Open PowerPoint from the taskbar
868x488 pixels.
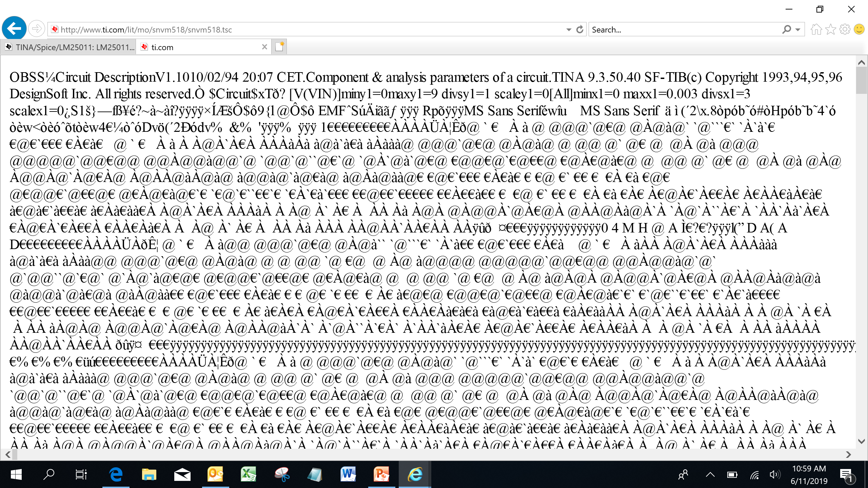(x=381, y=474)
